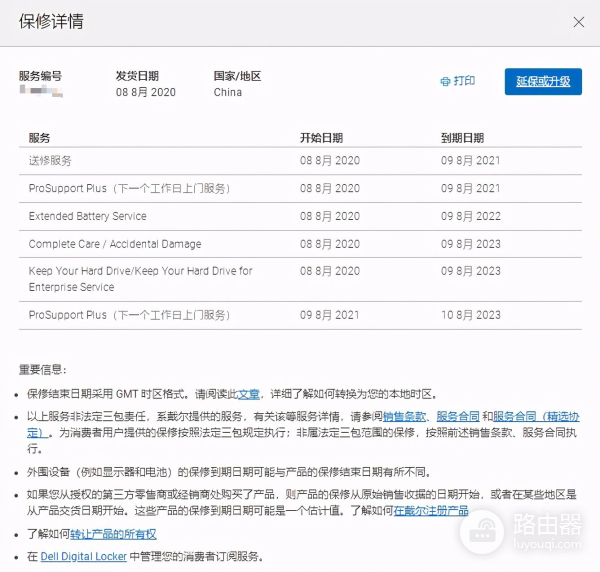Click Complete Care expiry 09 8月 2023
Image resolution: width=600 pixels, height=572 pixels.
(471, 244)
